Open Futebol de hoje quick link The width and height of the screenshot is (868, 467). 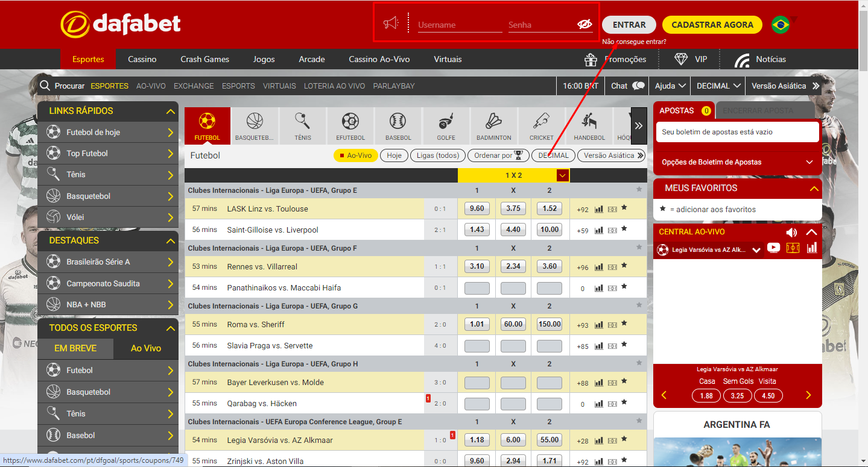click(108, 132)
